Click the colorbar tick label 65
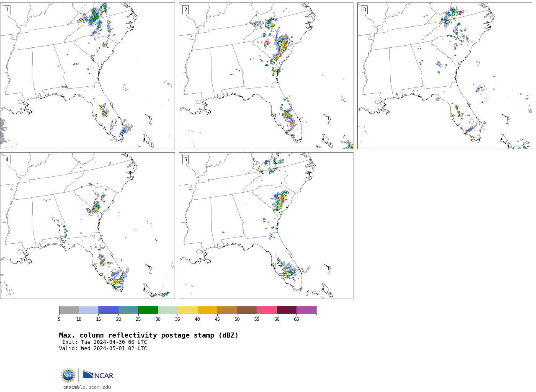The width and height of the screenshot is (536, 392). tap(296, 320)
